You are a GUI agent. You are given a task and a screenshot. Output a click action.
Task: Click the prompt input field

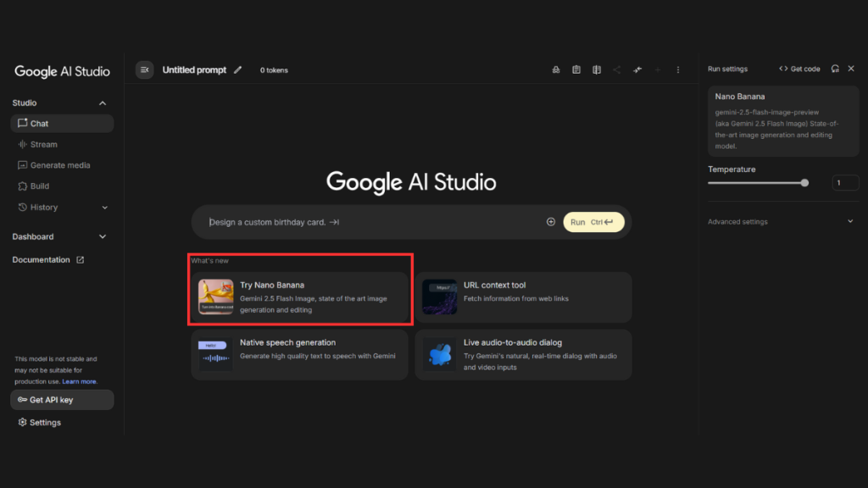click(x=373, y=222)
